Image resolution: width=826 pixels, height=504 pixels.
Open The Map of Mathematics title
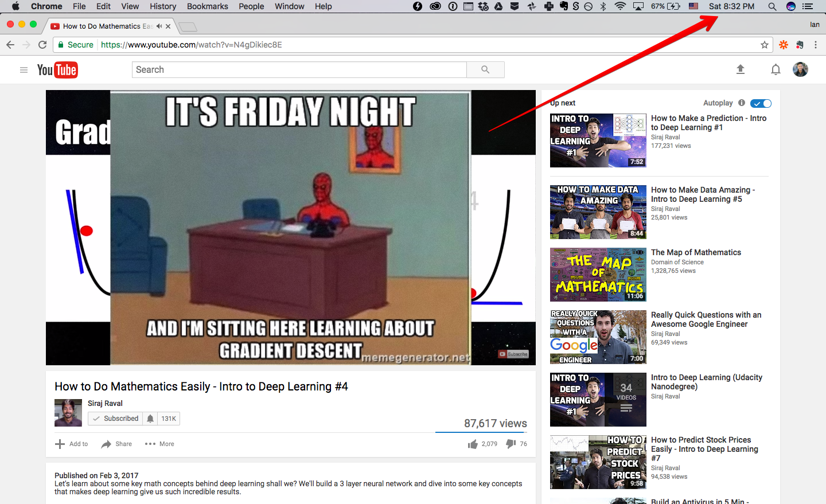pos(696,252)
